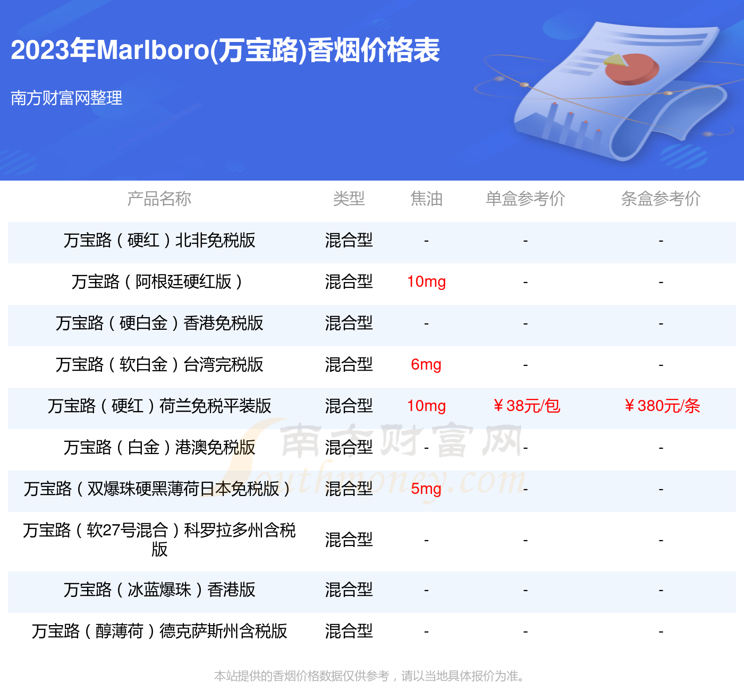Click the 产品名称 column header

(x=159, y=199)
